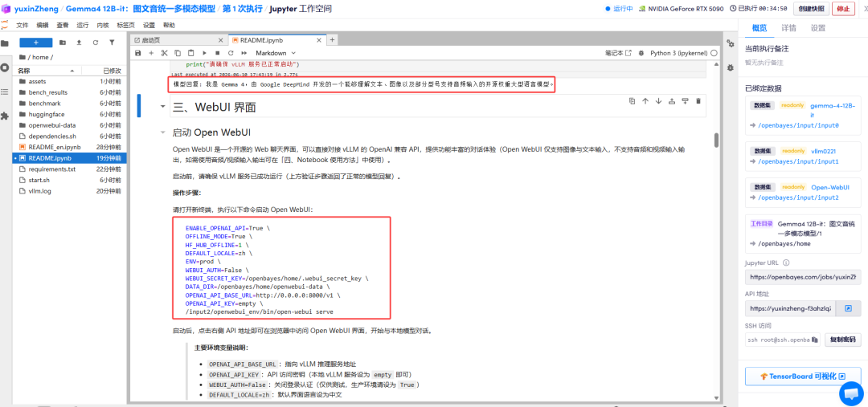Switch to the 设置 tab in right panel

tap(817, 28)
